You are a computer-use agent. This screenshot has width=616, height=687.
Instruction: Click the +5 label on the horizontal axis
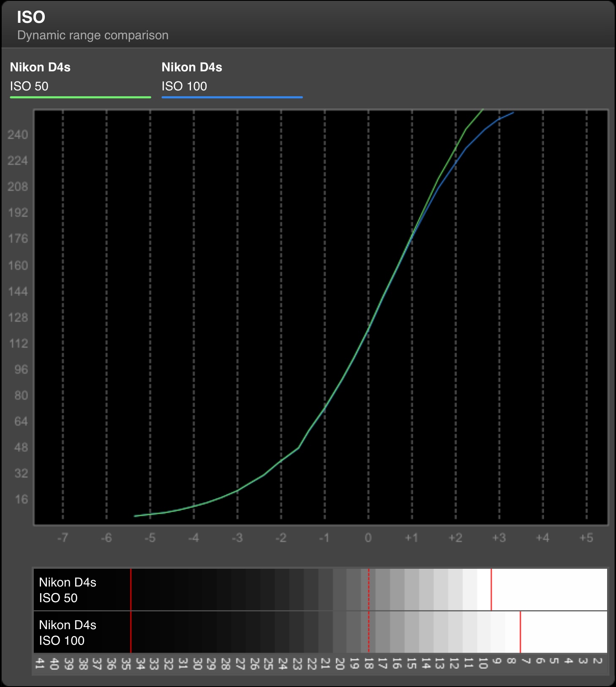click(586, 538)
